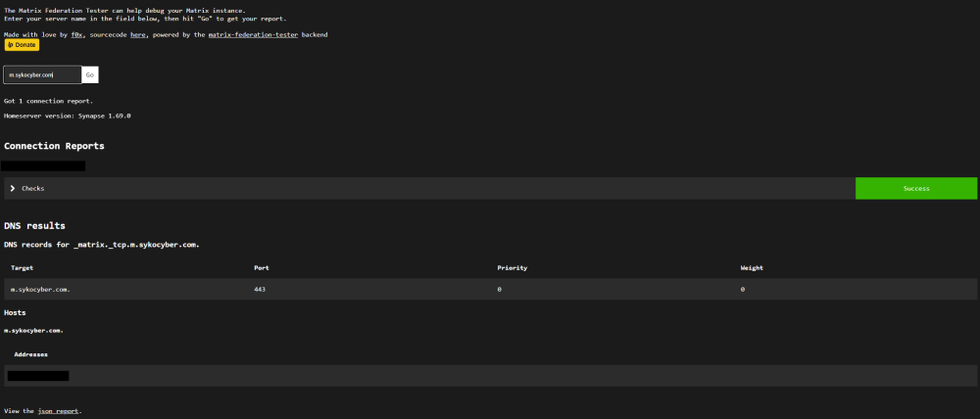This screenshot has height=419, width=980.
Task: Click the Liberapay icon inside Donate button
Action: [10, 45]
